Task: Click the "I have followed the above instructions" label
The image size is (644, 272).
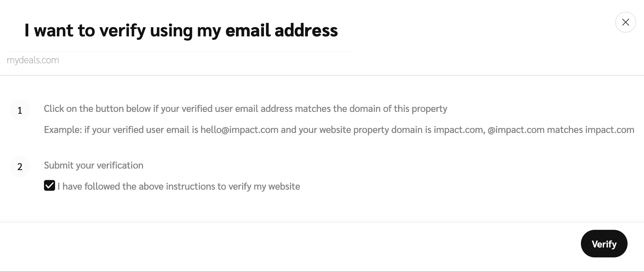Action: pos(179,187)
